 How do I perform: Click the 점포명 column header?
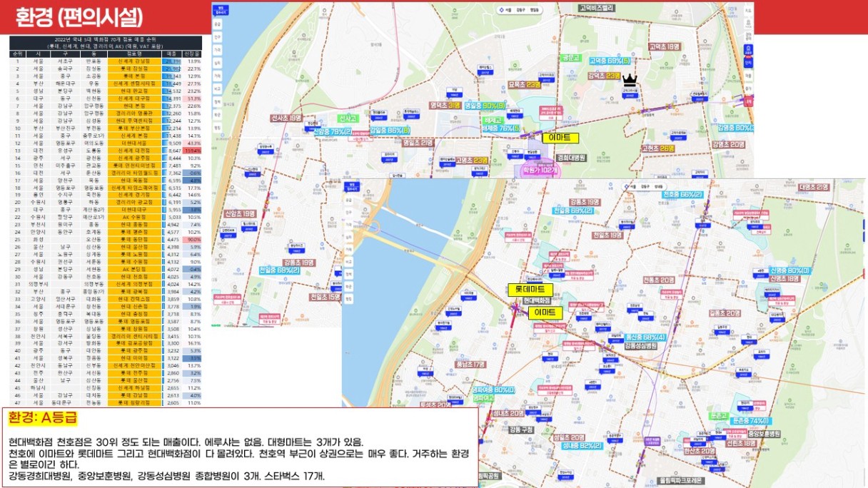pos(134,54)
